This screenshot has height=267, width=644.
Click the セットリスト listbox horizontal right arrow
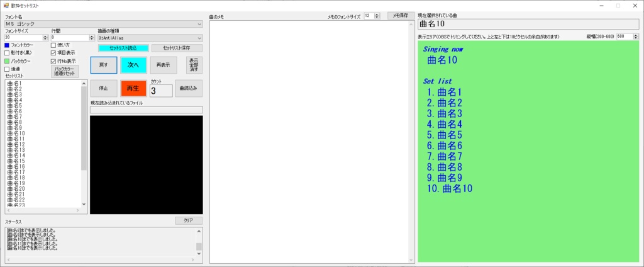tap(78, 210)
